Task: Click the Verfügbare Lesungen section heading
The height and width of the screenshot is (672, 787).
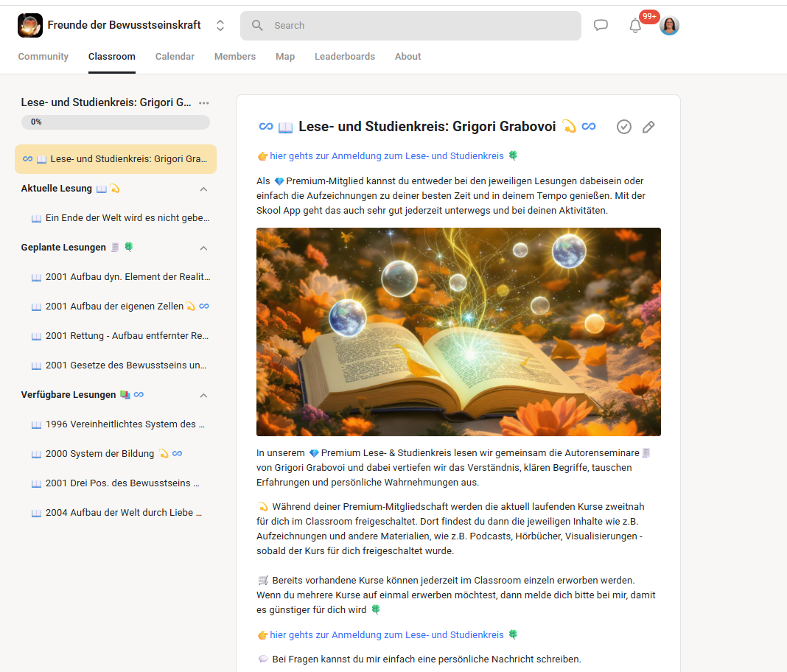Action: 69,395
